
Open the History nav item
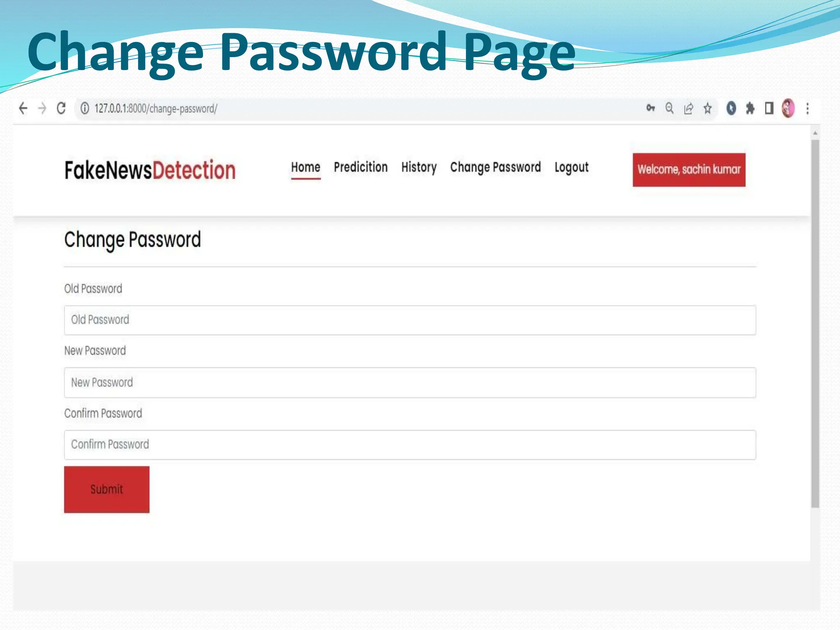(419, 167)
